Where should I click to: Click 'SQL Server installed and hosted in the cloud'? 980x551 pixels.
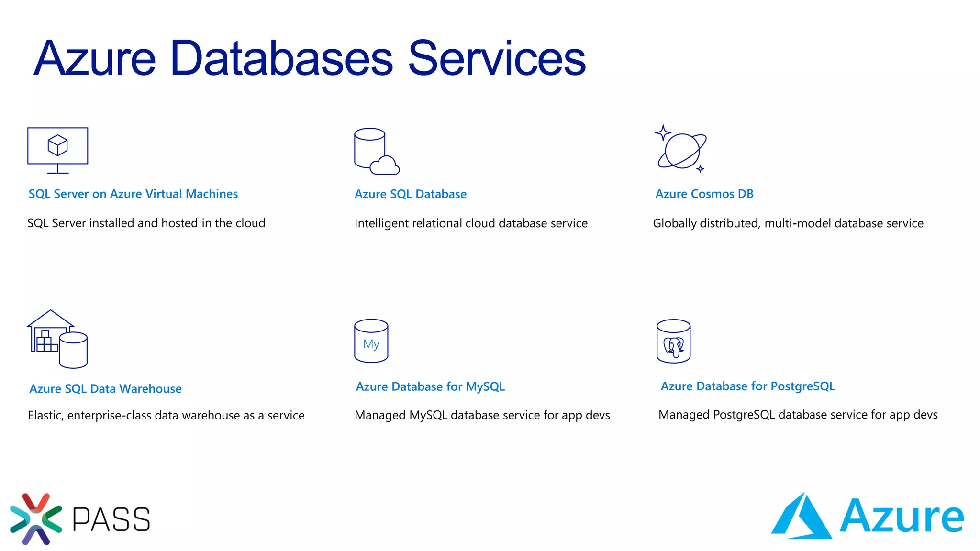pos(146,223)
